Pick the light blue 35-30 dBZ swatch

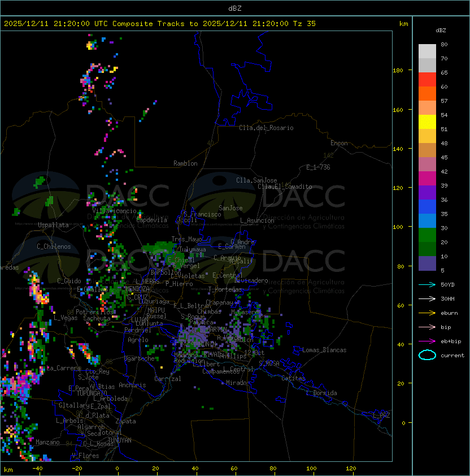pyautogui.click(x=427, y=220)
